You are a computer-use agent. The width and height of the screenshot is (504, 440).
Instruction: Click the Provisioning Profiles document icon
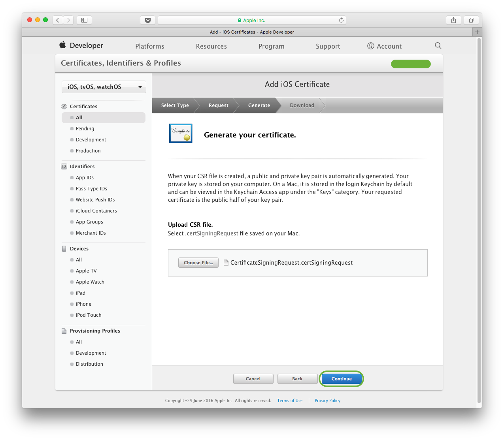(64, 331)
